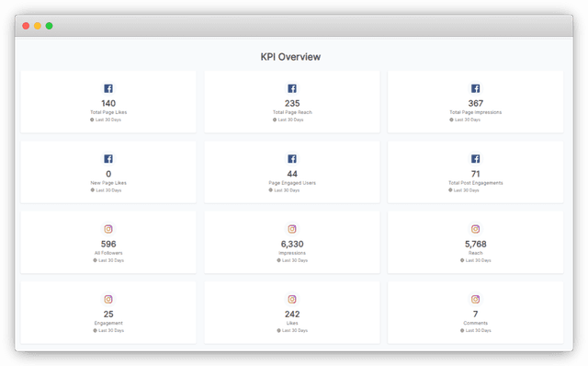The image size is (588, 366).
Task: Click the clock icon under Instagram Likes
Action: pos(278,330)
